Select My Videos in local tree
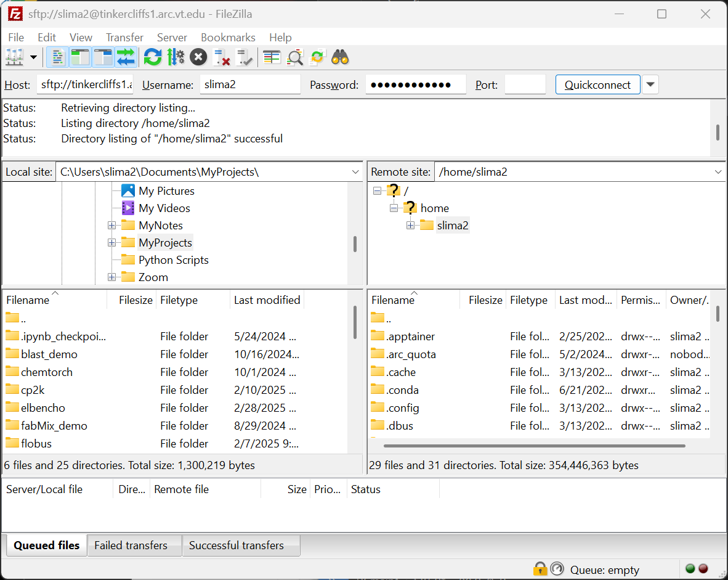Image resolution: width=728 pixels, height=580 pixels. click(164, 208)
